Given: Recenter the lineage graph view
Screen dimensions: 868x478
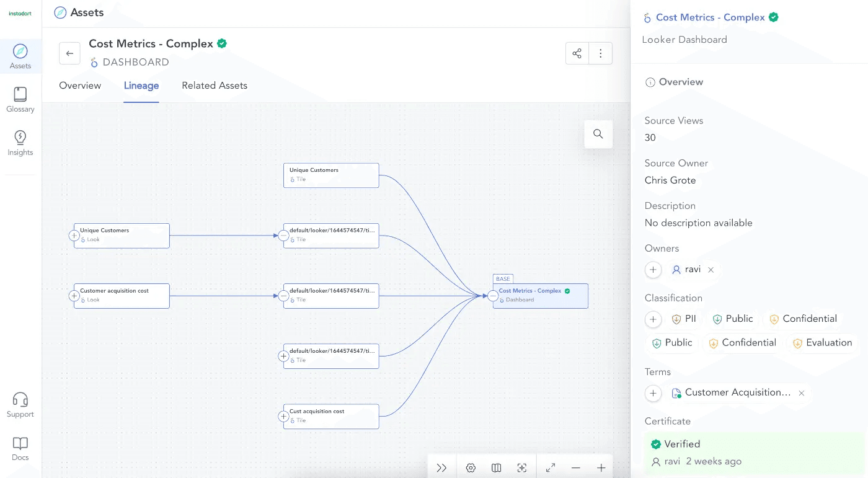Looking at the screenshot, I should click(521, 467).
